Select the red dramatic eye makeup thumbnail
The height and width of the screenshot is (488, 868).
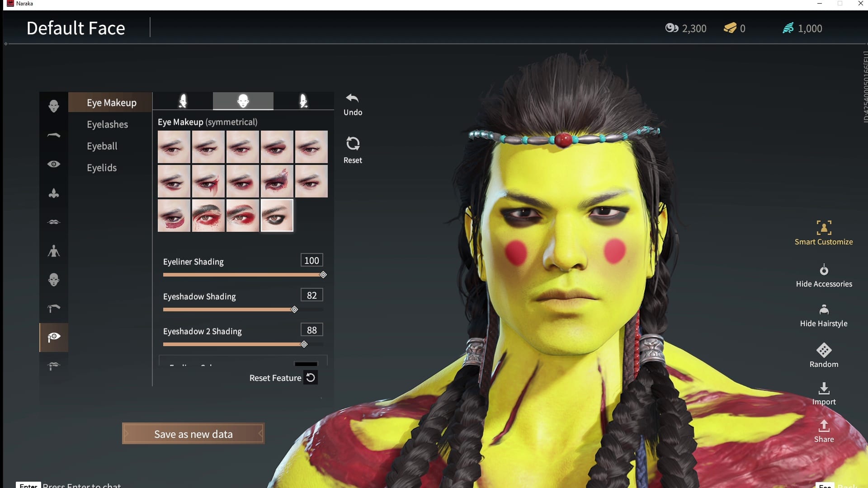(242, 216)
